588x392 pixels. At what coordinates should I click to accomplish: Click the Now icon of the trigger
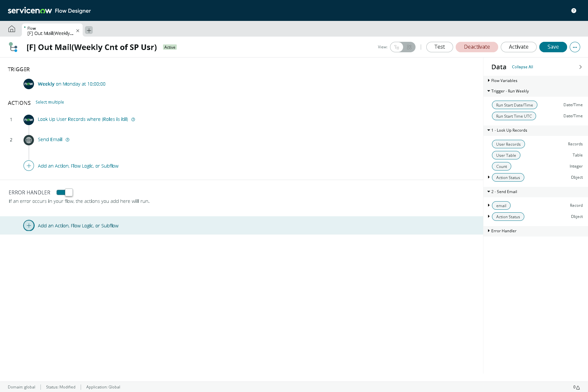29,84
